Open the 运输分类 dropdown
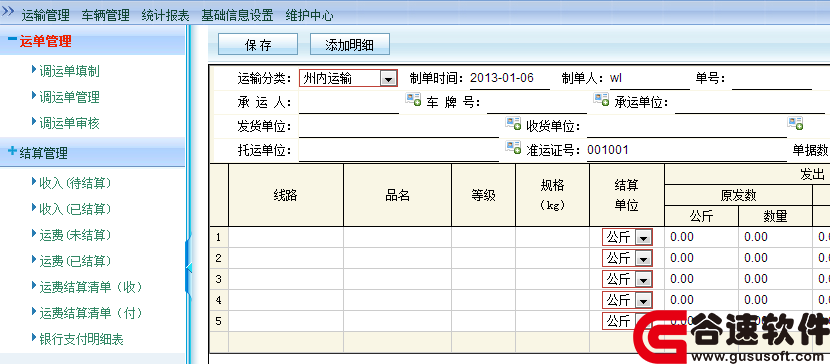 [x=348, y=78]
